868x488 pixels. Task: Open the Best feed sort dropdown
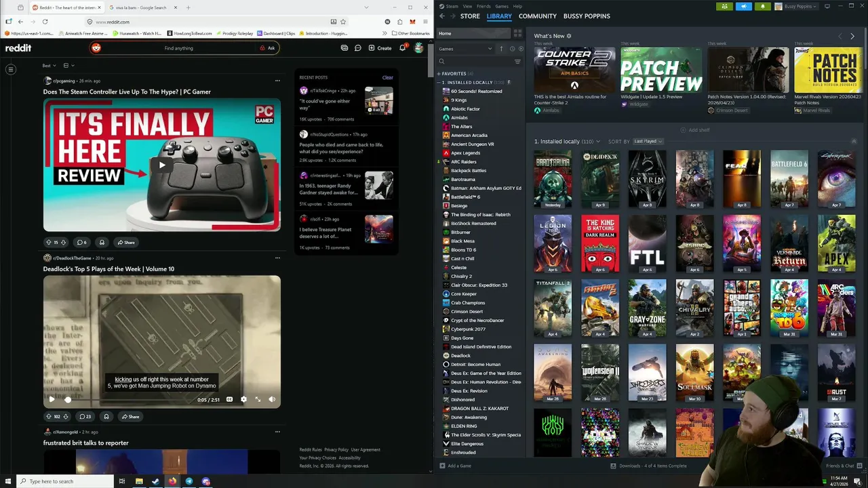(49, 66)
